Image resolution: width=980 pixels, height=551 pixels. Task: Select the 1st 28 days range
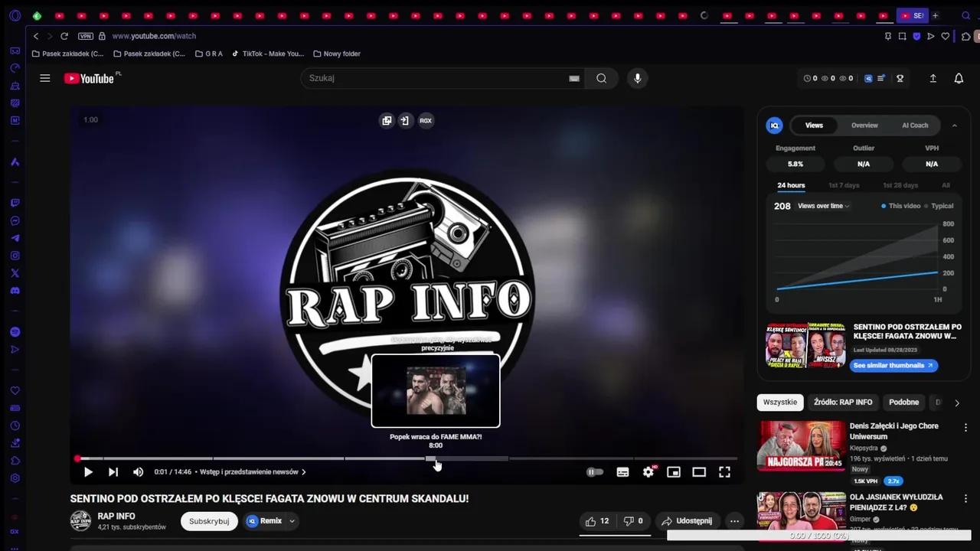pyautogui.click(x=900, y=185)
